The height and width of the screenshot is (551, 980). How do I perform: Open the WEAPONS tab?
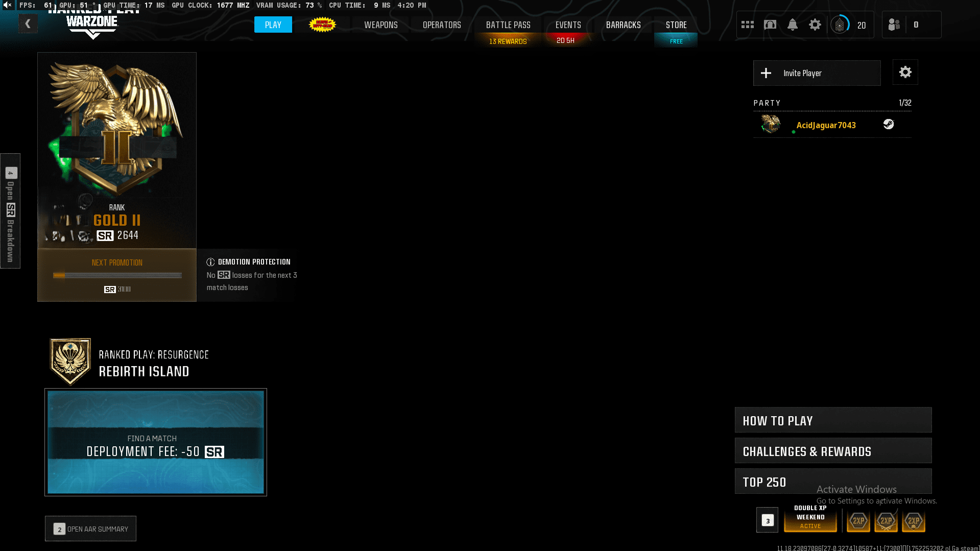click(381, 25)
